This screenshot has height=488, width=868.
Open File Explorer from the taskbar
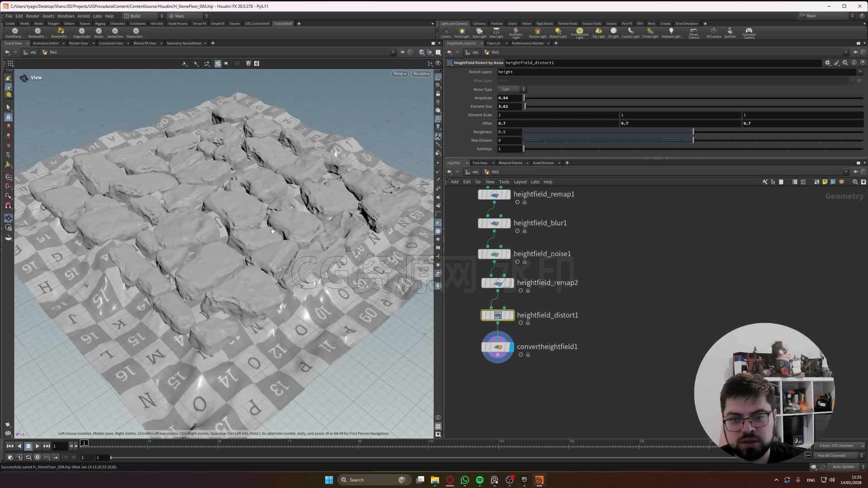(x=435, y=480)
